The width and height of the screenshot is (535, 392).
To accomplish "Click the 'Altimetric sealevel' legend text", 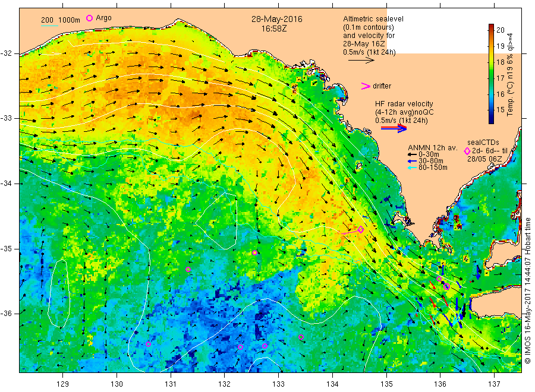I will (373, 19).
